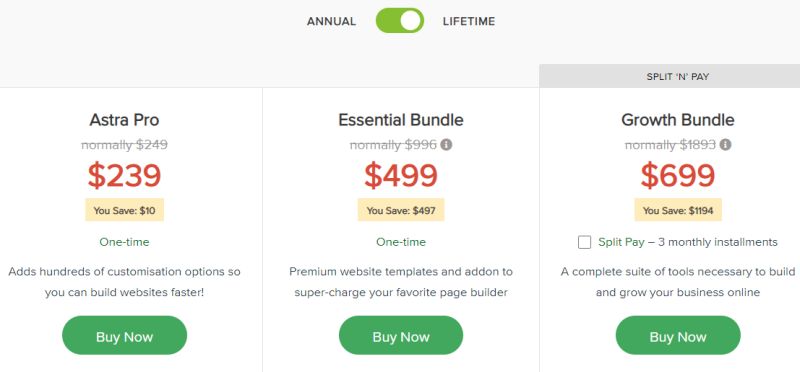This screenshot has width=800, height=372.
Task: Buy Now for Essential Bundle
Action: point(401,335)
